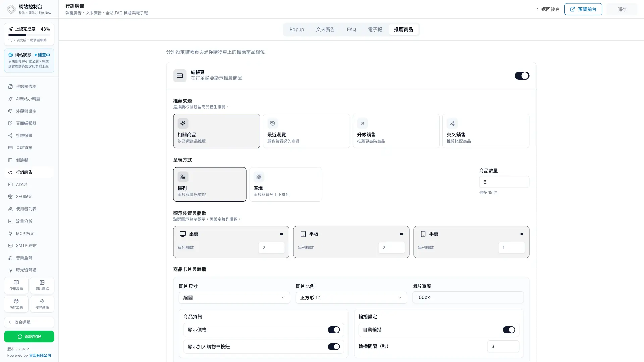This screenshot has height=362, width=644.
Task: Expand the 圖片比例 dropdown
Action: 351,298
